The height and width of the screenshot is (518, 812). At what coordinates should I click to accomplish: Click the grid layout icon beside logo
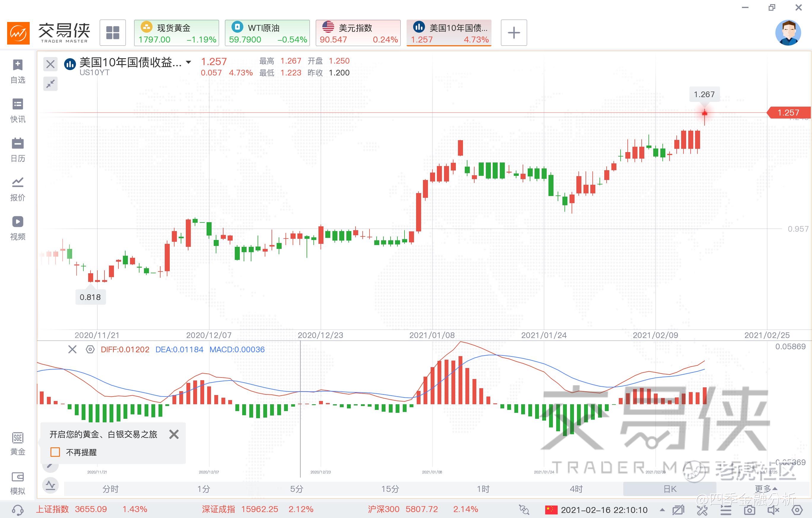pos(112,33)
